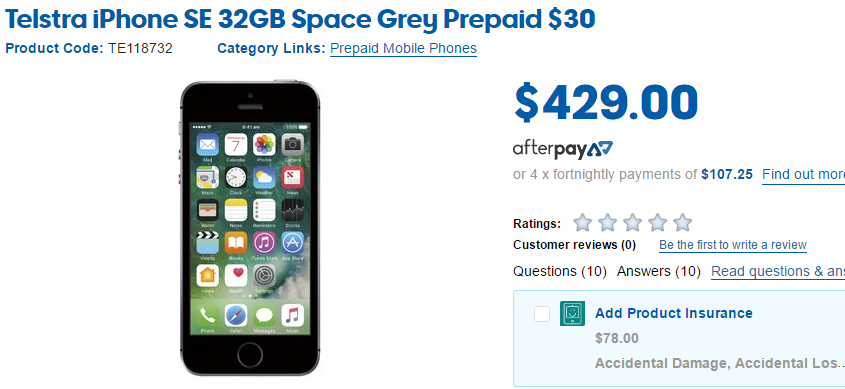Open the Prepaid Mobile Phones category link
The height and width of the screenshot is (389, 845).
coord(403,48)
